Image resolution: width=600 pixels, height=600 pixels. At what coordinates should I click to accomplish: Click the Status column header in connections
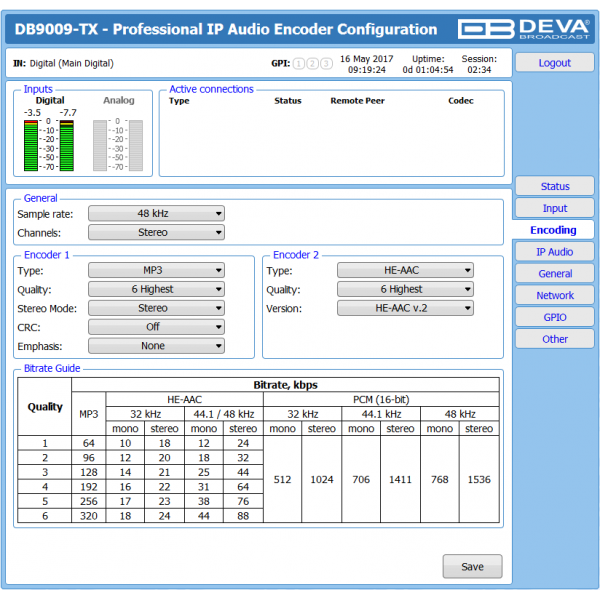coord(288,101)
